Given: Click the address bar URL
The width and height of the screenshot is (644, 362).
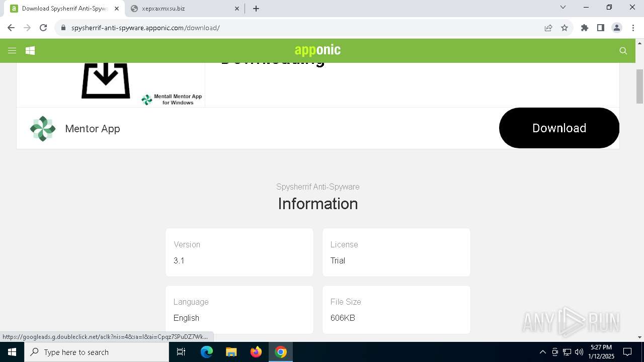Looking at the screenshot, I should (x=145, y=28).
